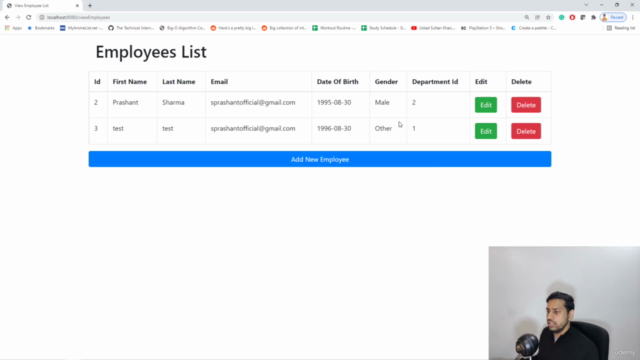View site information icon beside the URL
The image size is (640, 360).
(42, 17)
